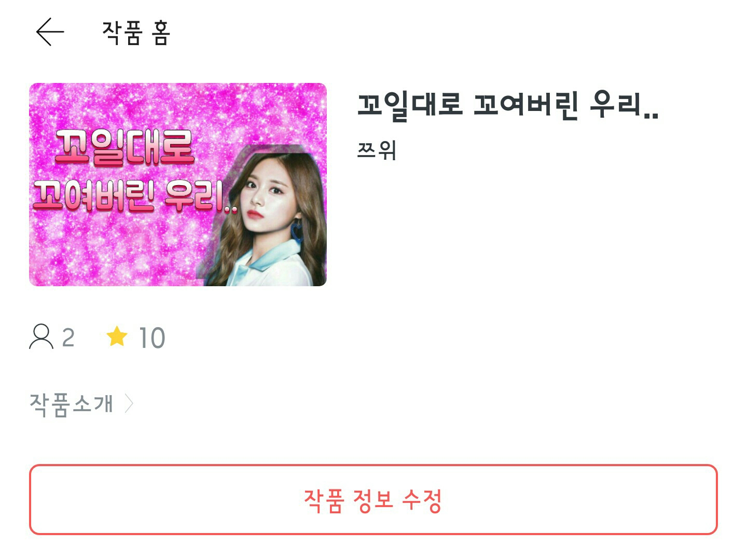The image size is (747, 560).
Task: Tap the 작품 홈 header title
Action: point(136,33)
